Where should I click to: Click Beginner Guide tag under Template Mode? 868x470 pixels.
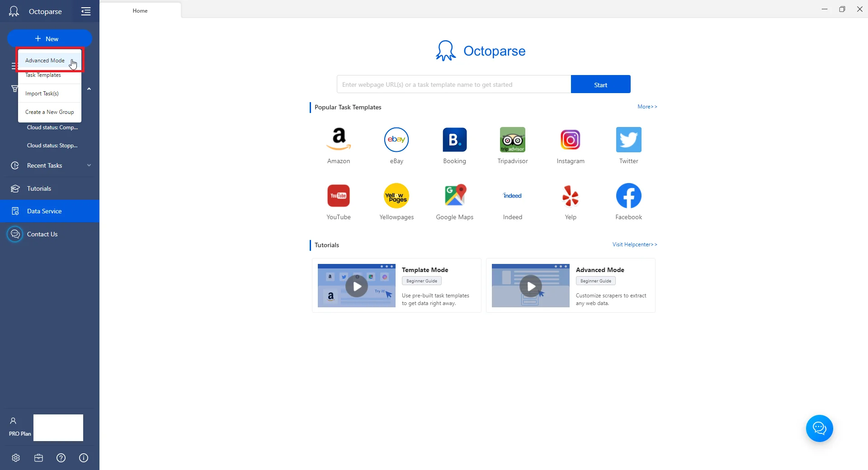422,281
